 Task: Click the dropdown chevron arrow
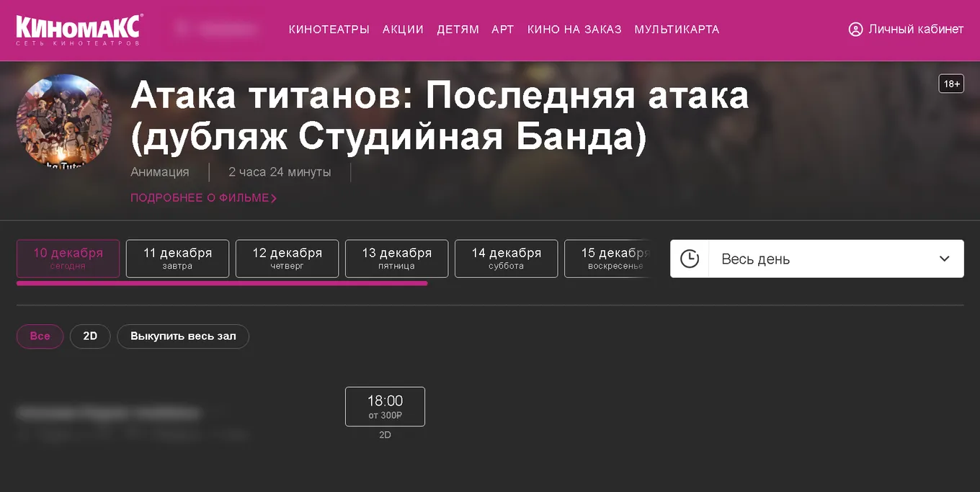click(x=945, y=259)
